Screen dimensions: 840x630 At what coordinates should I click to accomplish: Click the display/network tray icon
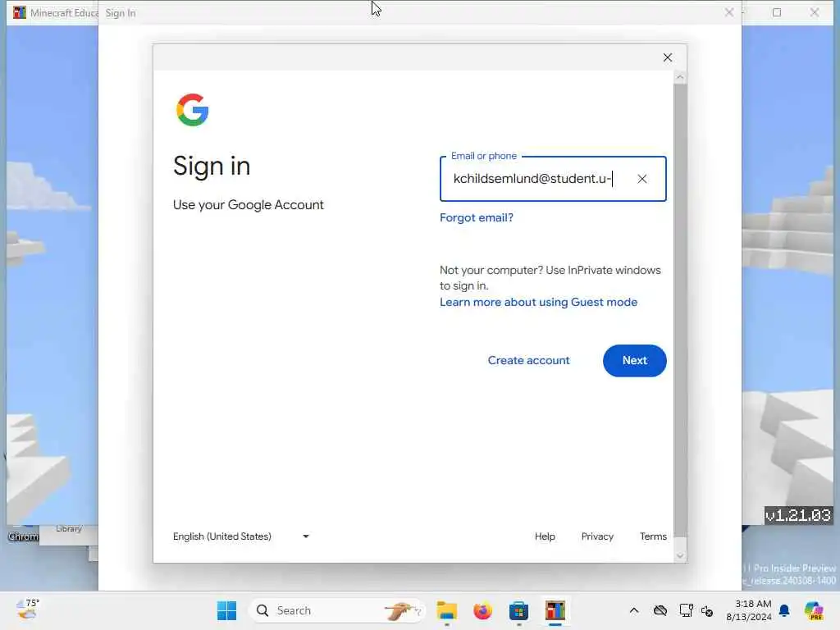(686, 610)
